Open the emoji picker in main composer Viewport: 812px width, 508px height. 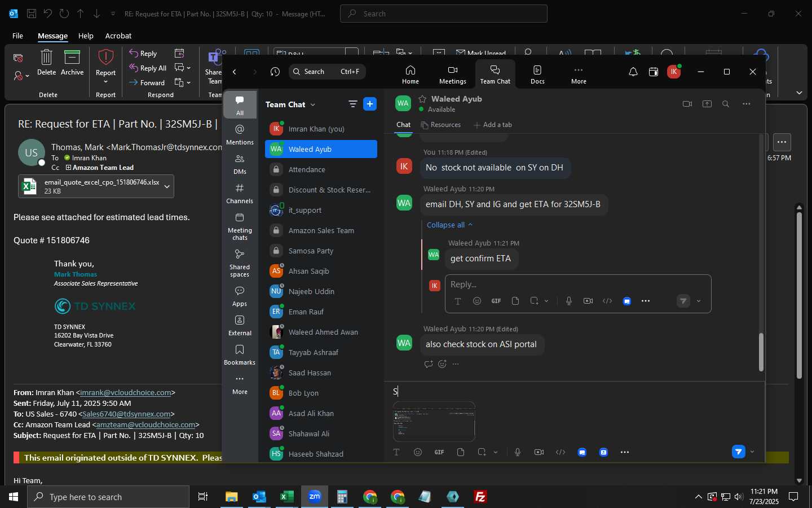pyautogui.click(x=418, y=452)
